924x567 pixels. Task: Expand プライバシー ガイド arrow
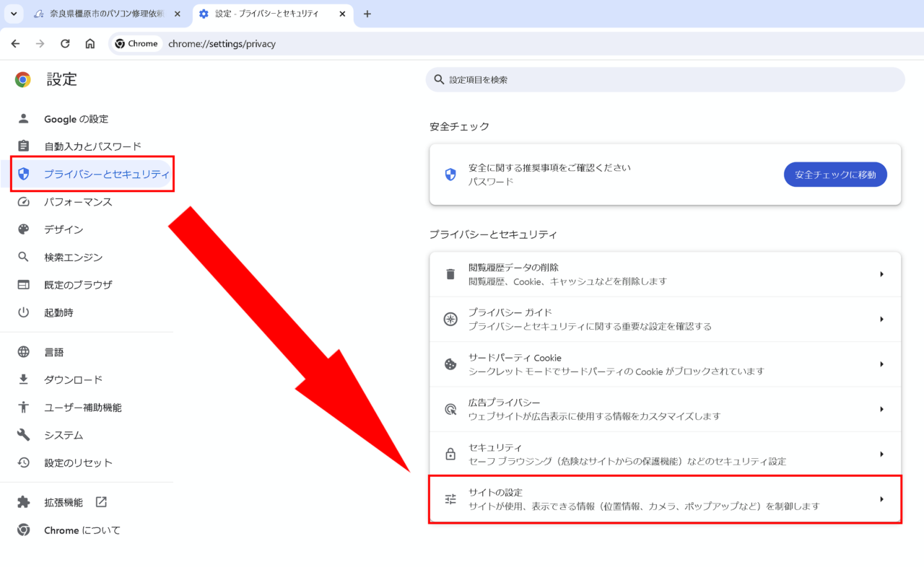point(881,319)
